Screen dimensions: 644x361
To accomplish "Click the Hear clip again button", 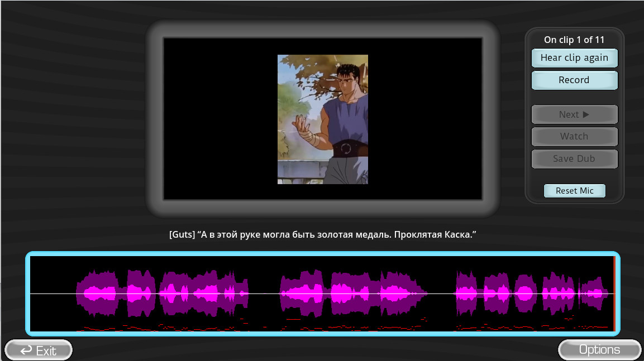I will click(574, 58).
